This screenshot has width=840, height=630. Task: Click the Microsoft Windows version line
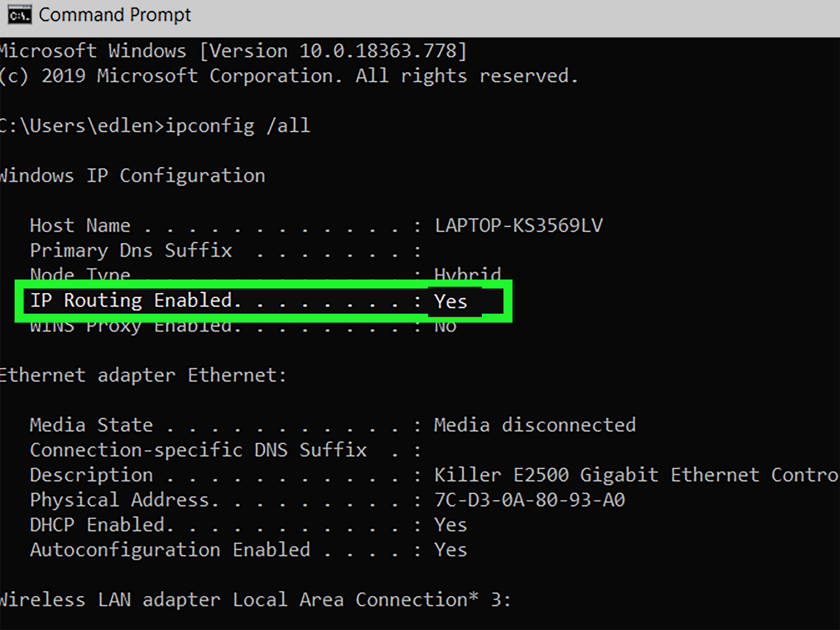click(x=234, y=51)
